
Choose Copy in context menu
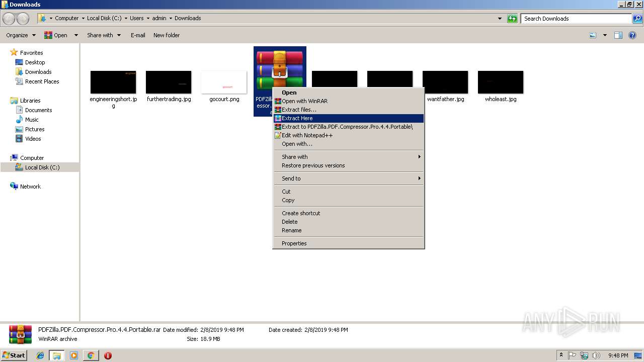pos(349,200)
